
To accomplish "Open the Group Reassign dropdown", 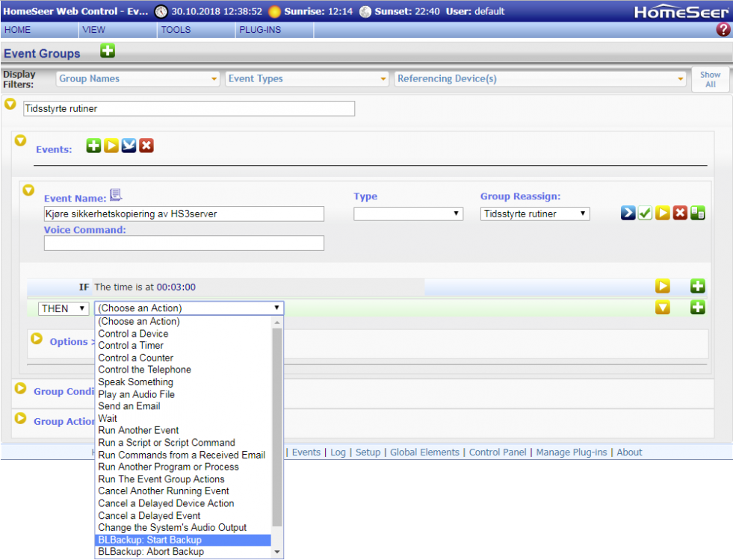I will pyautogui.click(x=534, y=214).
